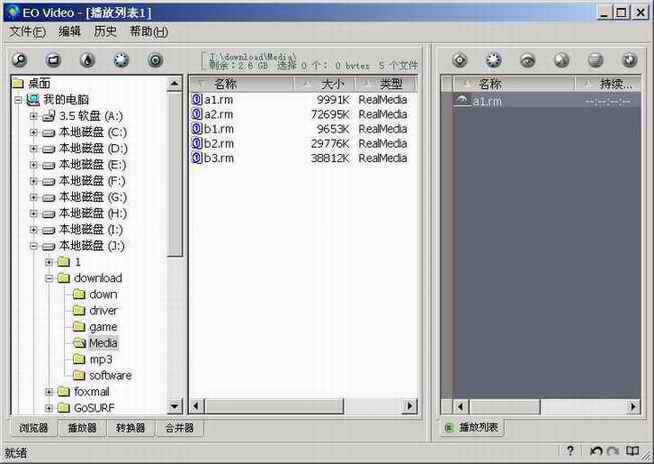Select the GoSURF folder in tree

tap(94, 408)
